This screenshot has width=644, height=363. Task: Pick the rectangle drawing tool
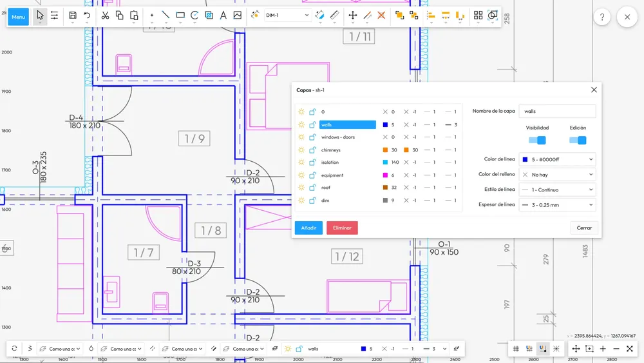point(180,15)
